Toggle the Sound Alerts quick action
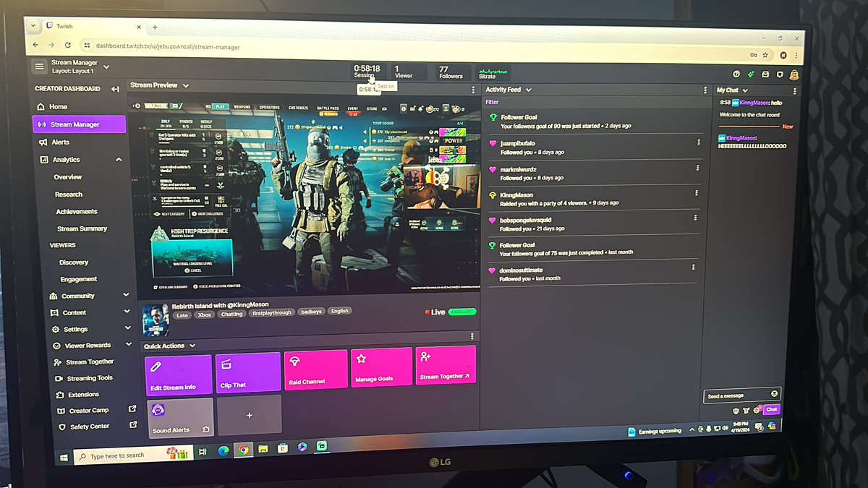This screenshot has width=868, height=488. (x=180, y=417)
